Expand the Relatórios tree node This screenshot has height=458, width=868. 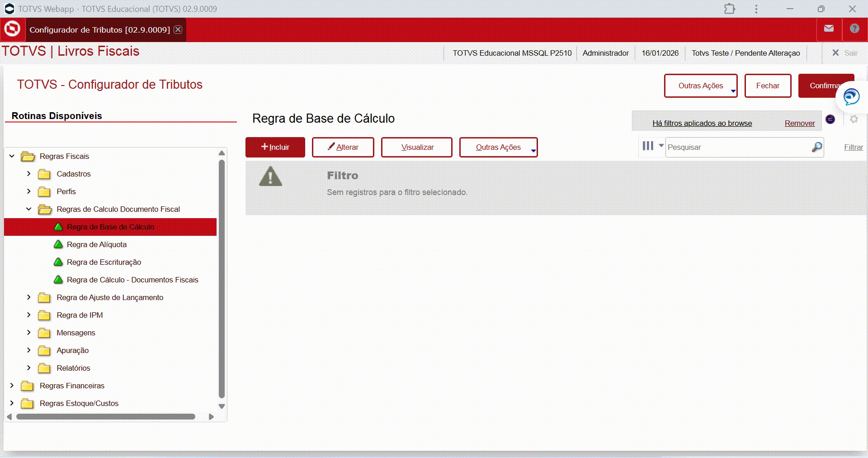(28, 368)
